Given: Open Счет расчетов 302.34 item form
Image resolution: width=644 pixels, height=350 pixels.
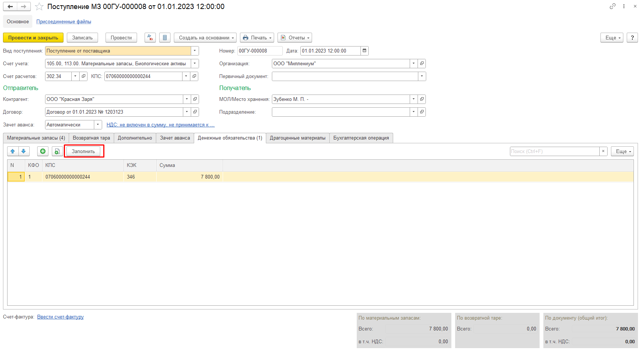Looking at the screenshot, I should [x=83, y=76].
